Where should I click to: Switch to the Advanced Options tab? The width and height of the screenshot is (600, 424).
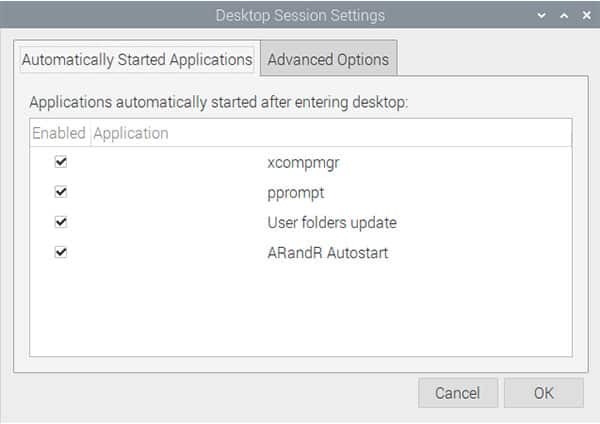tap(328, 59)
